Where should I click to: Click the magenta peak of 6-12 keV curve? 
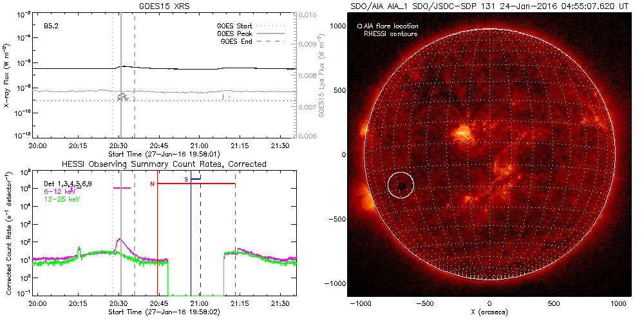(119, 240)
